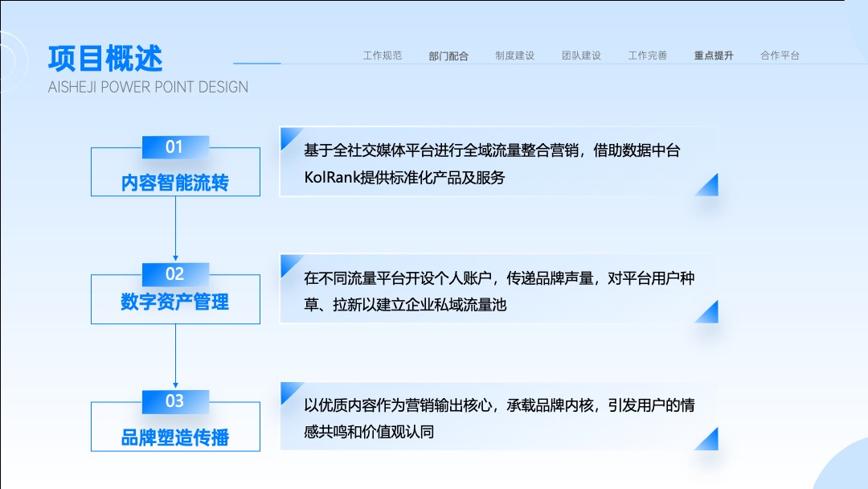Select the 数字资产管理 box
This screenshot has height=489, width=868.
click(x=175, y=299)
